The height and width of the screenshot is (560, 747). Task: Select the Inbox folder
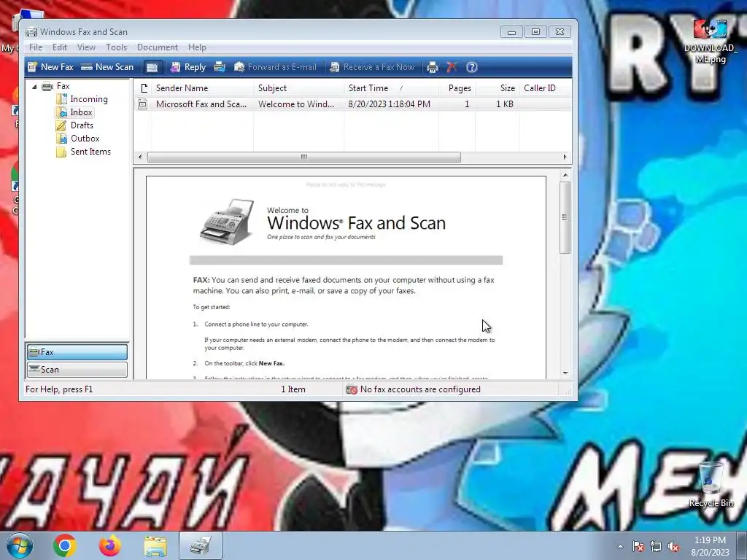[81, 112]
